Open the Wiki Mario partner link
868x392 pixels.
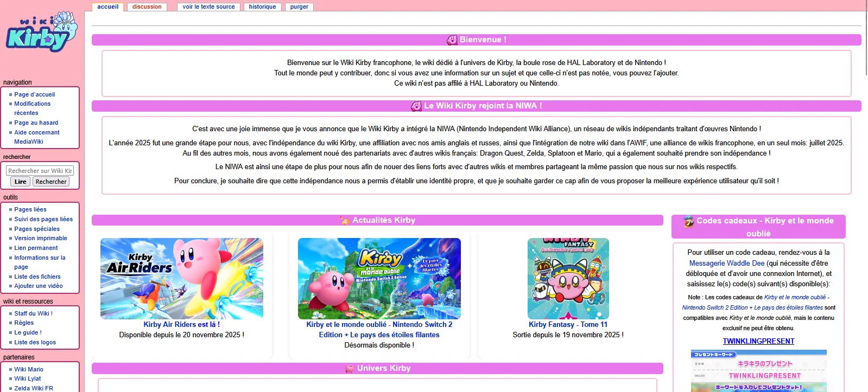(29, 369)
